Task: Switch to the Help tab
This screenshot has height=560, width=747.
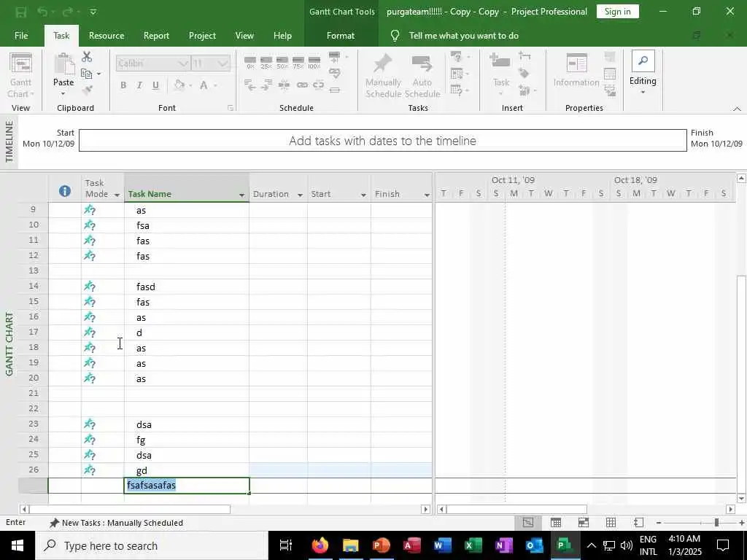Action: click(282, 36)
